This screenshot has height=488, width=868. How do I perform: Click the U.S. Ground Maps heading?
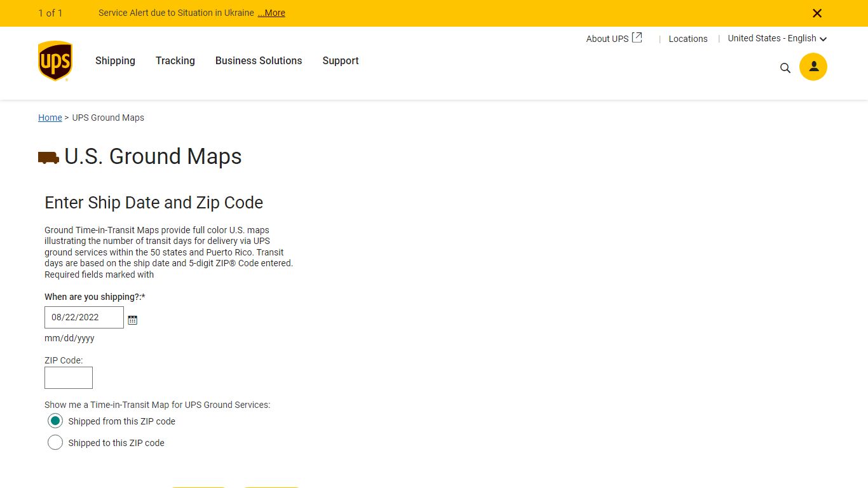(x=153, y=156)
